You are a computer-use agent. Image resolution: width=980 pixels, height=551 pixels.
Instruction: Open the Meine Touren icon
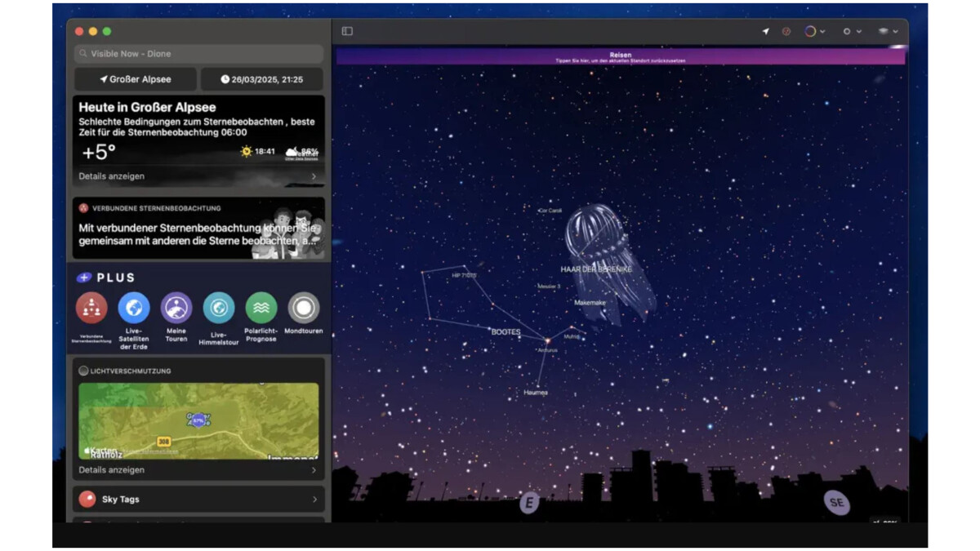[x=176, y=308]
